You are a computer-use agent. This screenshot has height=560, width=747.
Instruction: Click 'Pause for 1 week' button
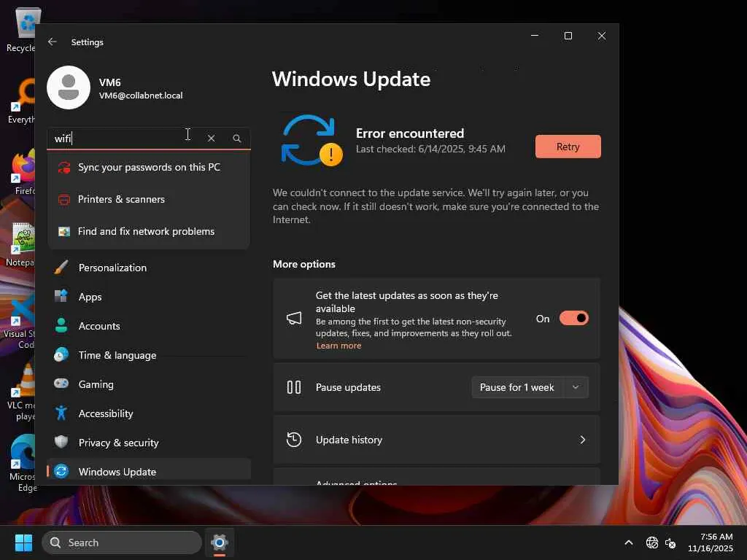pyautogui.click(x=517, y=387)
